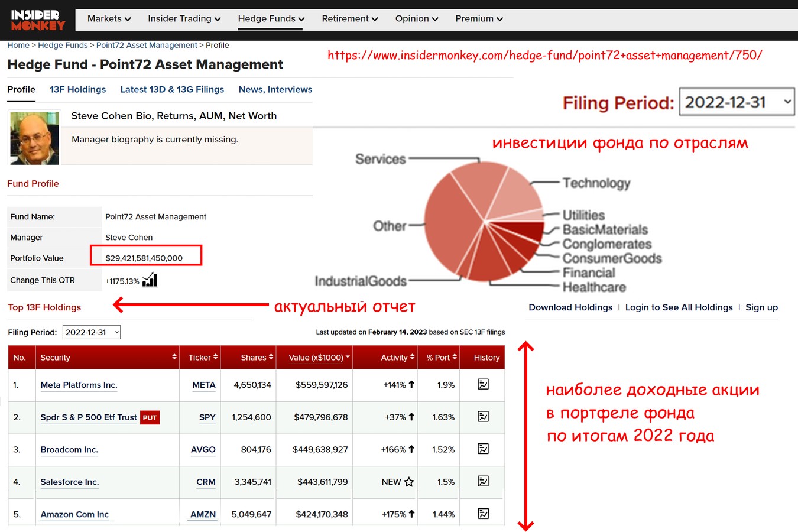Switch to the 13F Holdings tab

[x=78, y=90]
